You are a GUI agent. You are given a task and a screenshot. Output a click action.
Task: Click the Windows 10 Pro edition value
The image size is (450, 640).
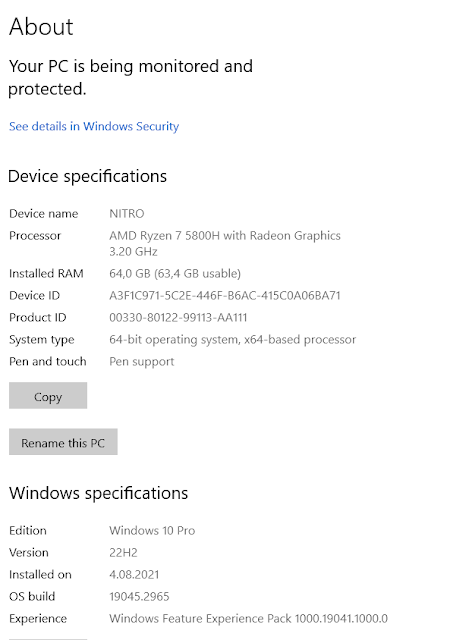click(x=152, y=531)
